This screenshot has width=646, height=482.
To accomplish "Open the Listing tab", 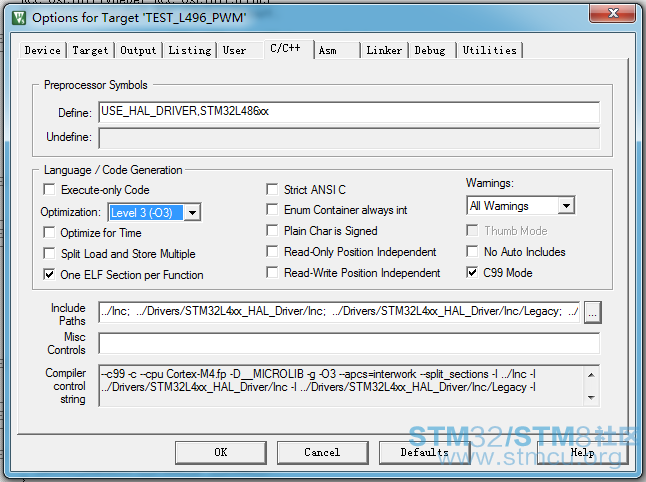I will pos(190,50).
